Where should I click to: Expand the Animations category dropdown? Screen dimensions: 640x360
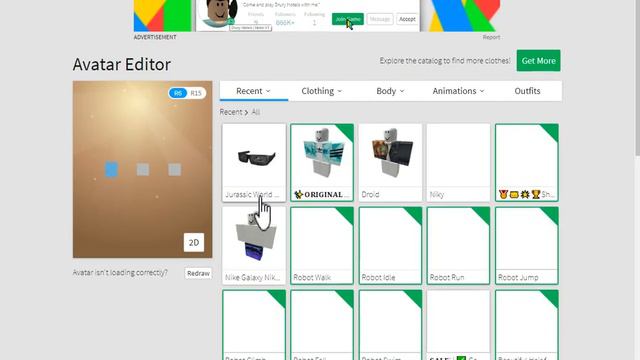458,91
